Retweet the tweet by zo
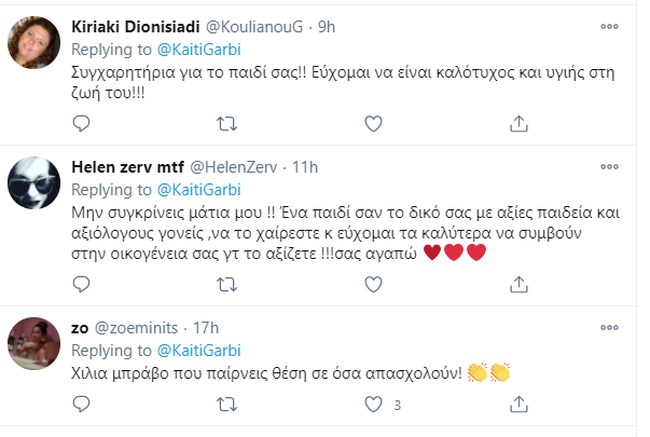Image resolution: width=650 pixels, height=437 pixels. [227, 406]
